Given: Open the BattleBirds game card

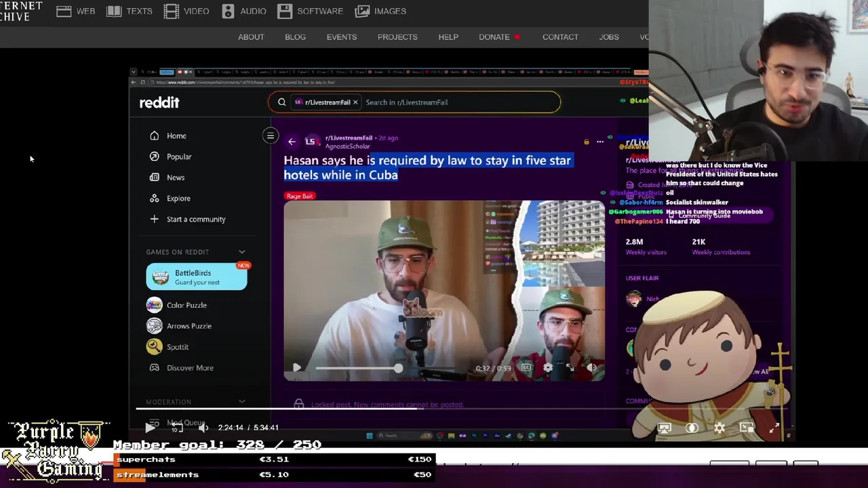Looking at the screenshot, I should click(197, 277).
